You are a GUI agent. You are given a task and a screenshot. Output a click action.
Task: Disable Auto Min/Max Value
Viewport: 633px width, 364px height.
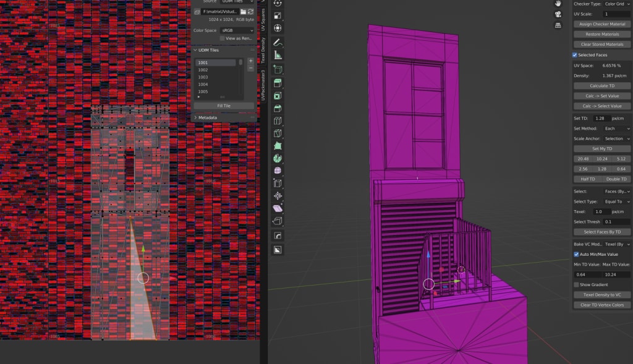point(576,254)
